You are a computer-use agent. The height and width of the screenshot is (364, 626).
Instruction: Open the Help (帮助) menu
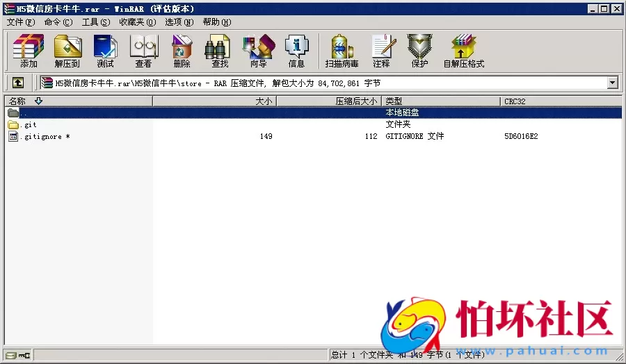[x=217, y=22]
